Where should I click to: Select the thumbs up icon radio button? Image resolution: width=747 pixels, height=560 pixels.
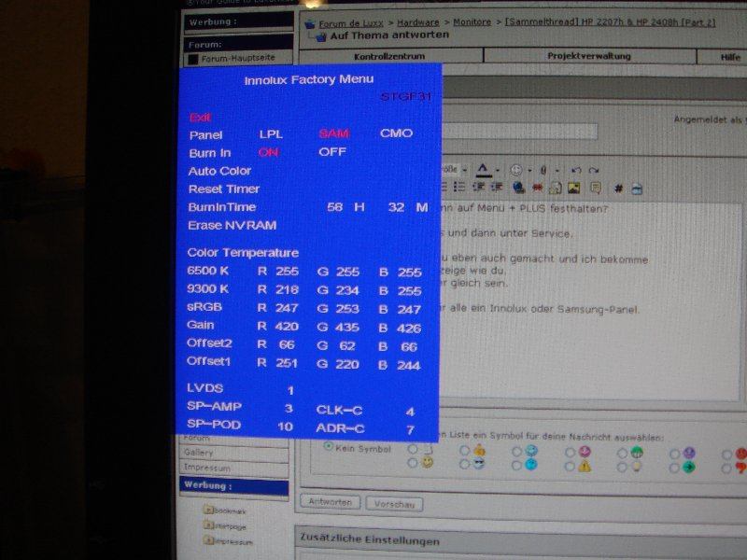pos(464,450)
